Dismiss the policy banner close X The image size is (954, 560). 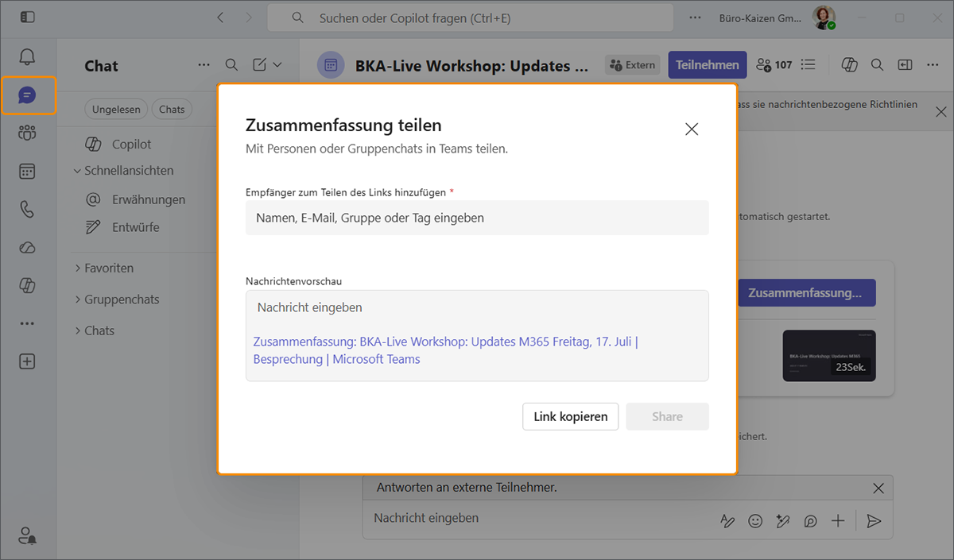(x=941, y=112)
